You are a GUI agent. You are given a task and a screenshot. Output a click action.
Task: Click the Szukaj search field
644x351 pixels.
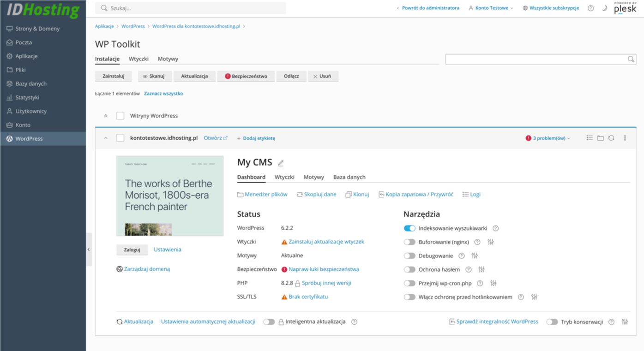(191, 8)
